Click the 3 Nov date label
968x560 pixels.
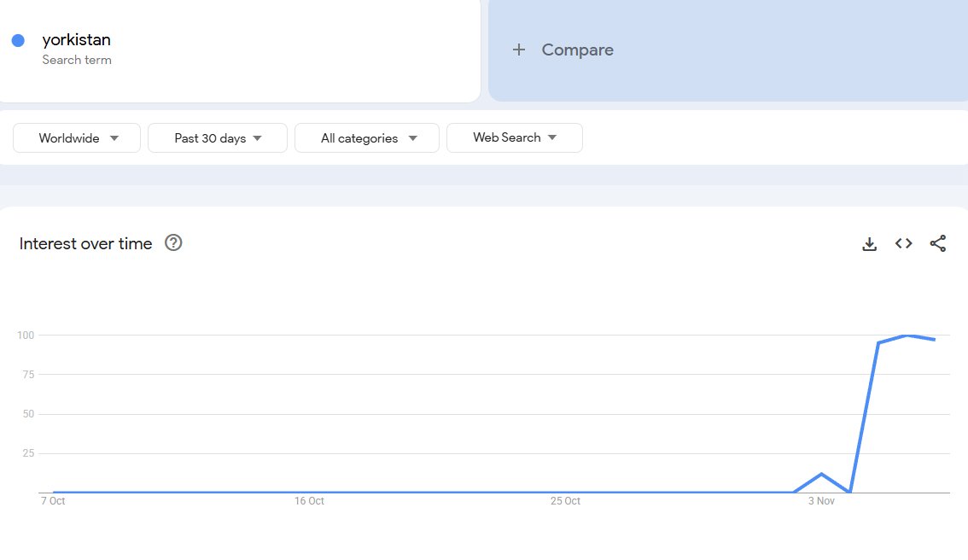click(x=821, y=501)
